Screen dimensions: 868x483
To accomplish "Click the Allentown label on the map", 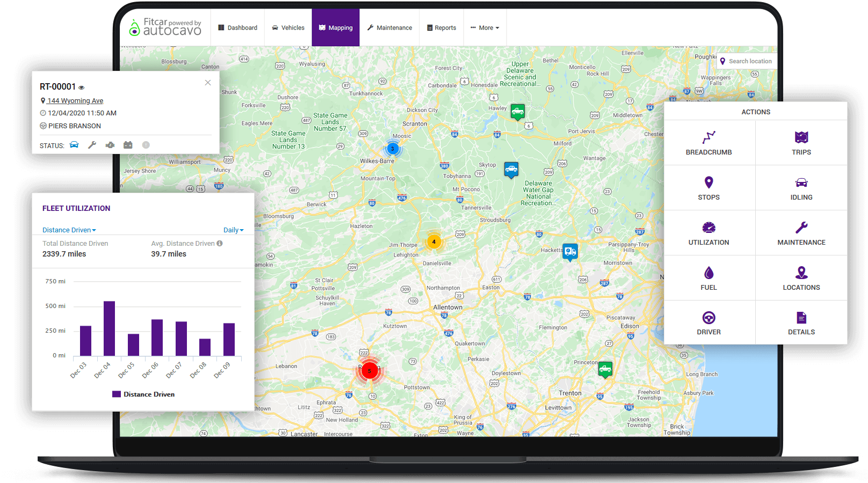I will pyautogui.click(x=448, y=308).
